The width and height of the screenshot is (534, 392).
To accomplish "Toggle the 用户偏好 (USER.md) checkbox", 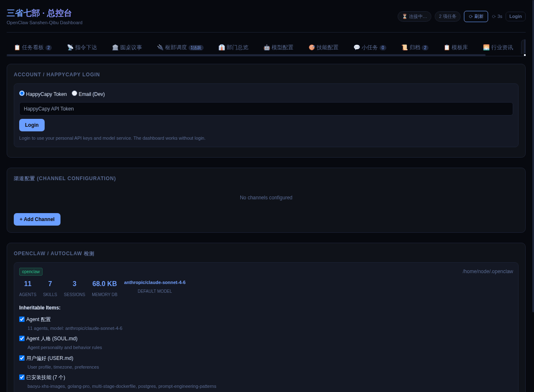I will (x=22, y=358).
